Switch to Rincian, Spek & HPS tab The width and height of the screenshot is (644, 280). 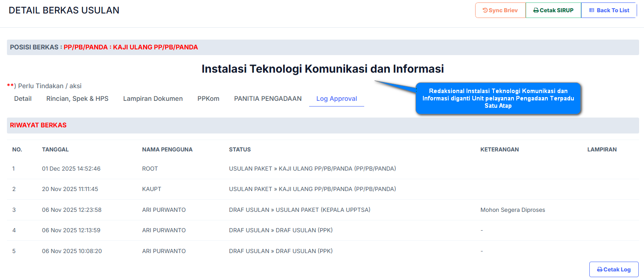click(77, 99)
